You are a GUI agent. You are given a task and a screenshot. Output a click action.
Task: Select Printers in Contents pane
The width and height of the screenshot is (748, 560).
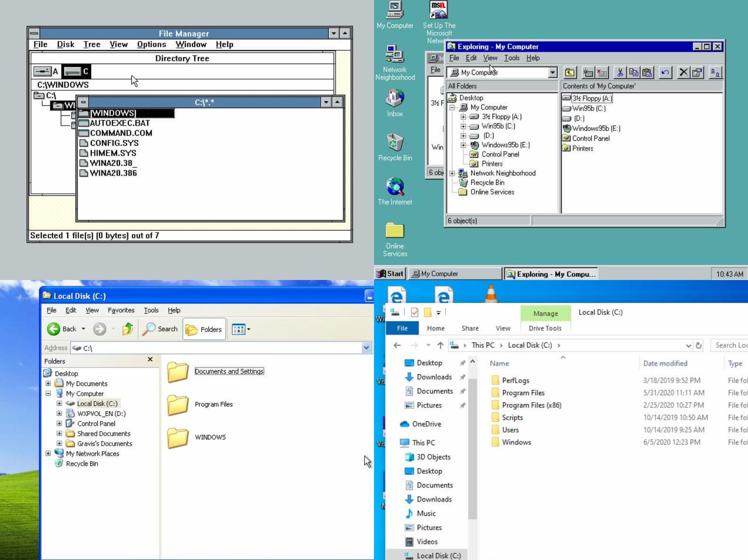[578, 148]
